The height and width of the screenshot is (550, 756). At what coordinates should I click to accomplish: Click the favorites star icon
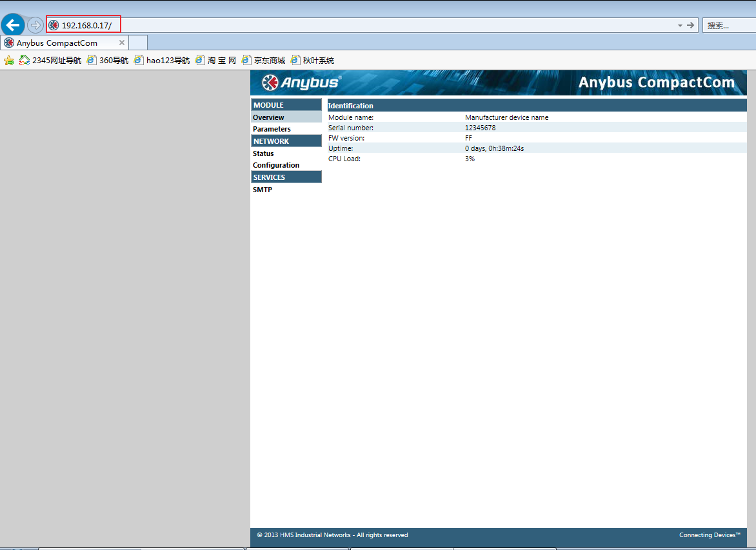coord(8,60)
